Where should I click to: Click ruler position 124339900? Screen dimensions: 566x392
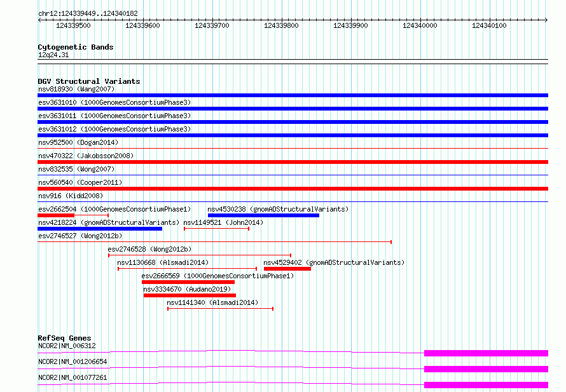pyautogui.click(x=350, y=25)
